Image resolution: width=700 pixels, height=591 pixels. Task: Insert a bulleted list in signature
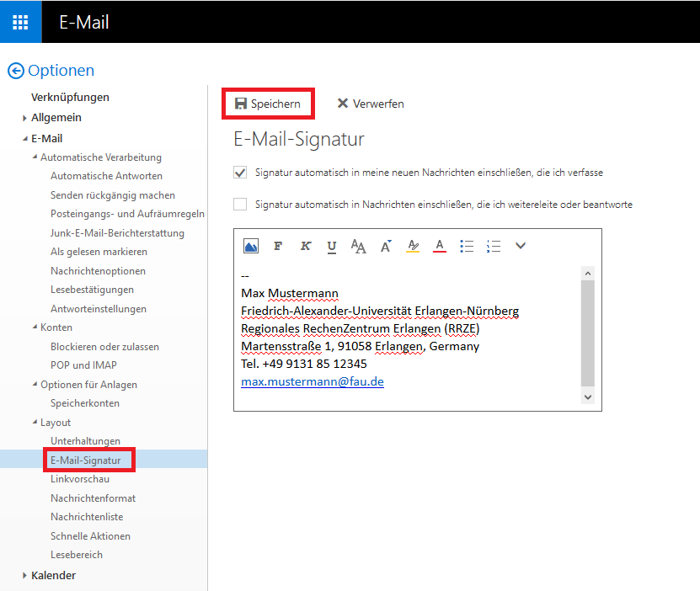pyautogui.click(x=467, y=246)
